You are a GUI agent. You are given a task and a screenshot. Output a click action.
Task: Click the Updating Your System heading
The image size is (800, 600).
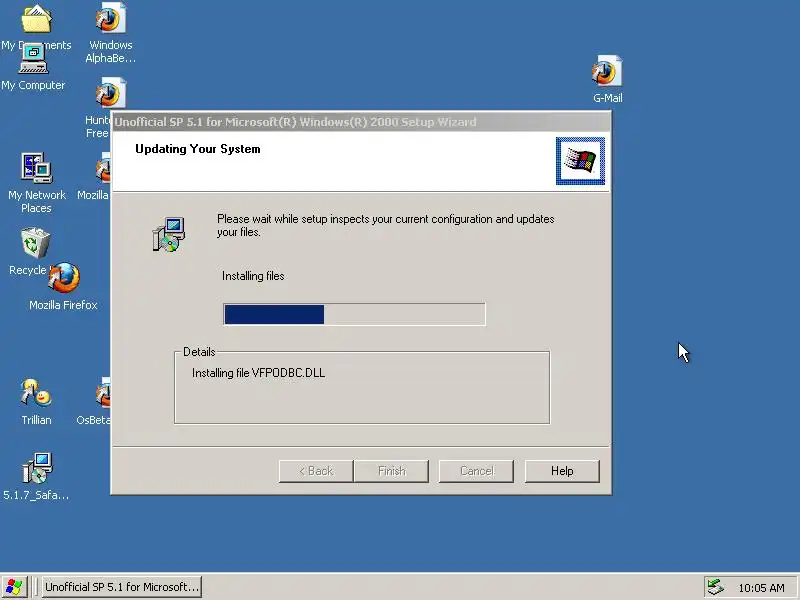coord(197,149)
